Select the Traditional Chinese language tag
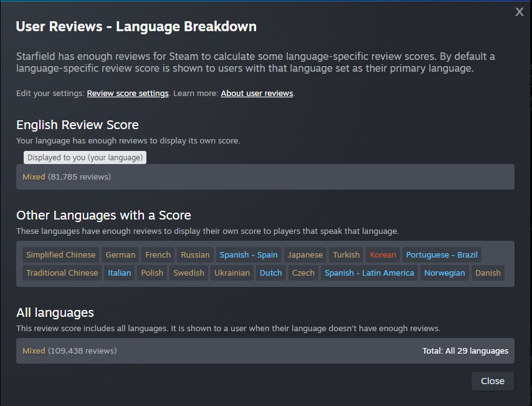 point(62,273)
